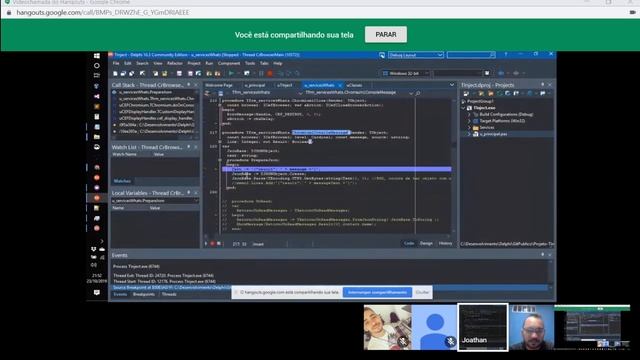Click the Pause toolbar icon
640x360 pixels.
click(261, 73)
